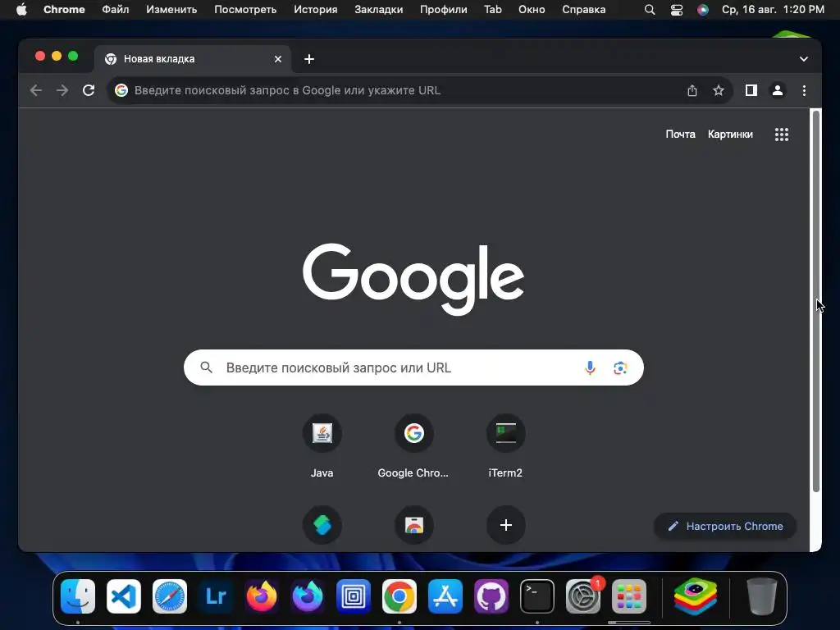The image size is (840, 630).
Task: Expand the tab search chevron
Action: (804, 59)
